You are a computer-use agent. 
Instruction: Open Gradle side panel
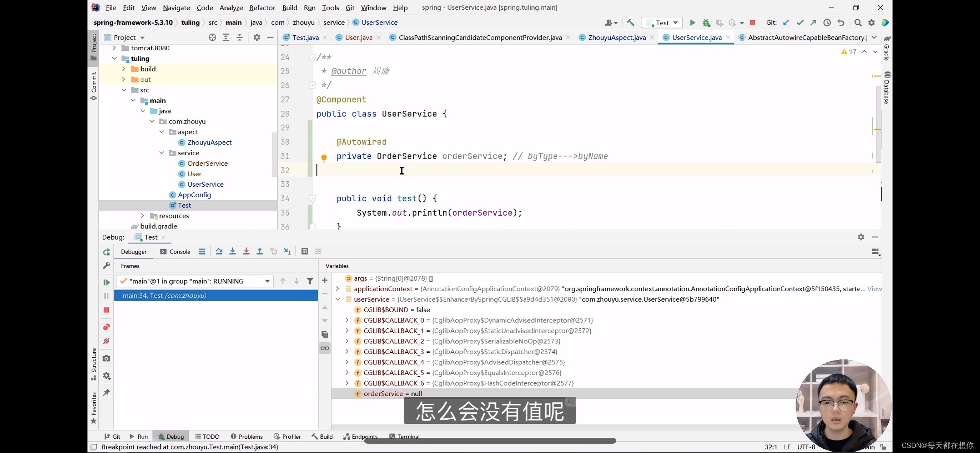point(887,48)
